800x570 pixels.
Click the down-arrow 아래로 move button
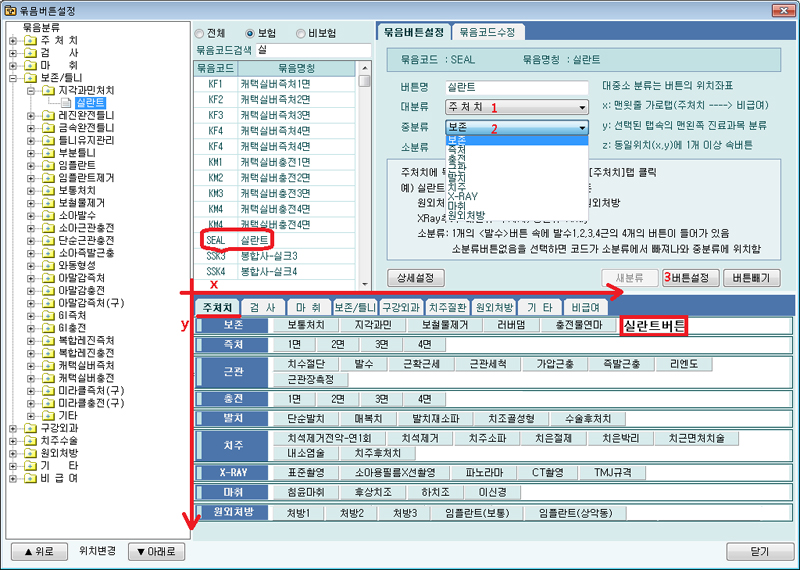(155, 551)
